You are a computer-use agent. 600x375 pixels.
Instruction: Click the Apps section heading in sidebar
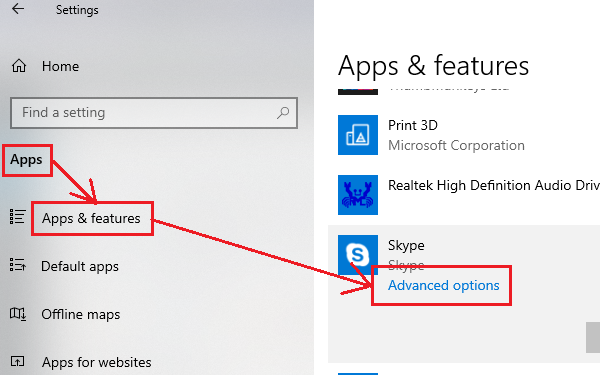coord(26,160)
